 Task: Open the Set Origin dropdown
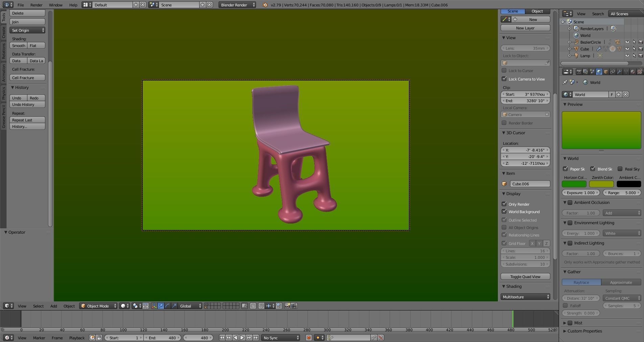click(27, 30)
